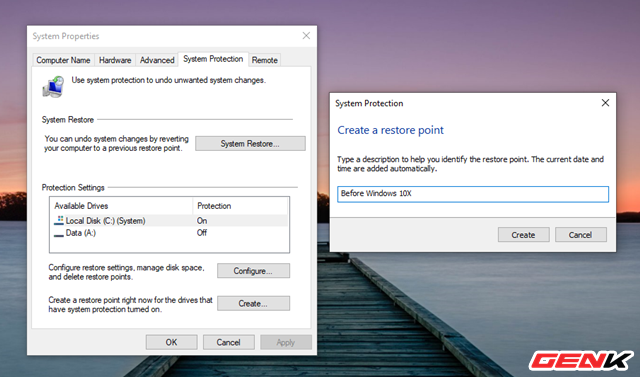Switch to the Computer Name tab
This screenshot has height=377, width=640.
[63, 60]
